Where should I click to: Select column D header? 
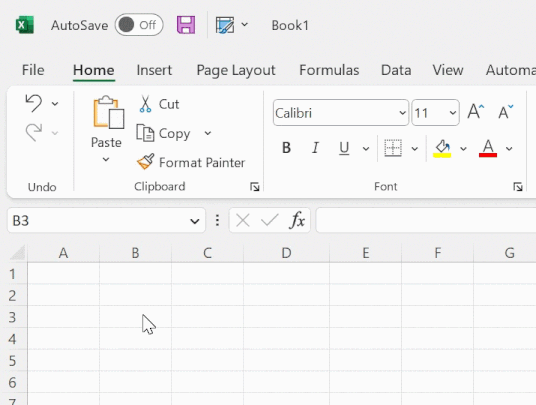tap(286, 253)
